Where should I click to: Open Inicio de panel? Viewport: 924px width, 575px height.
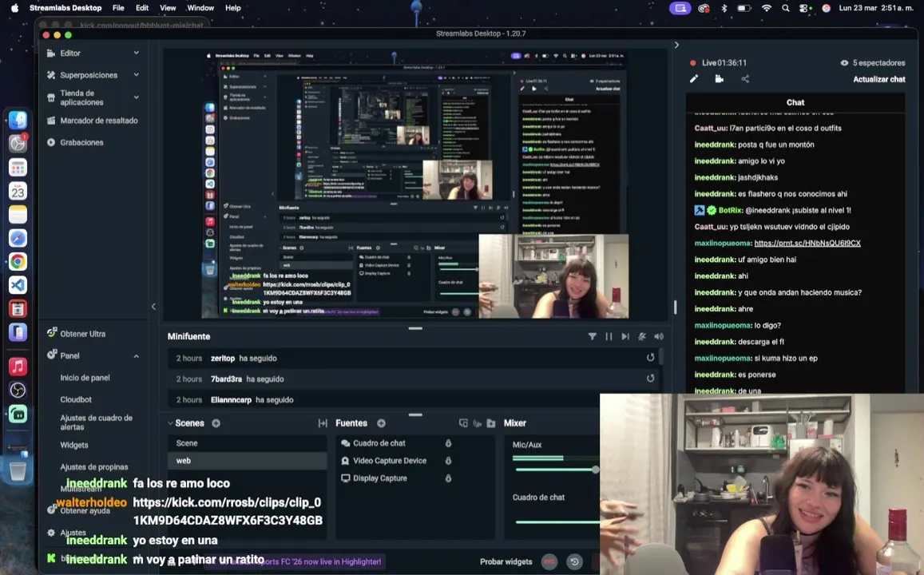coord(85,378)
